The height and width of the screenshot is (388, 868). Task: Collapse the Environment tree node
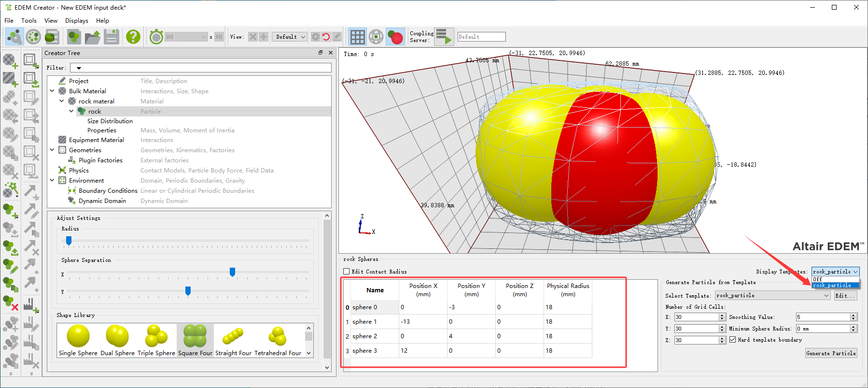pos(52,180)
